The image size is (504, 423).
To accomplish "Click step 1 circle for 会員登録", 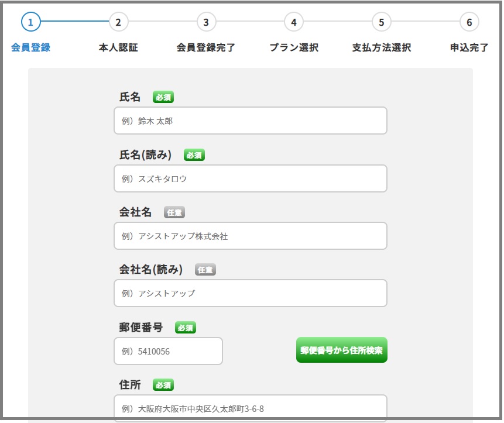I will 30,22.
